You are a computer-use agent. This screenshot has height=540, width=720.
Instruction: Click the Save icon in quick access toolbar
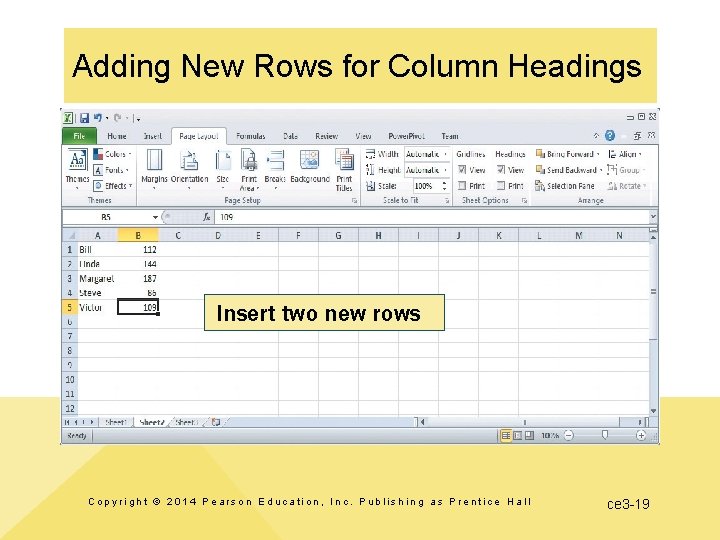(x=84, y=118)
